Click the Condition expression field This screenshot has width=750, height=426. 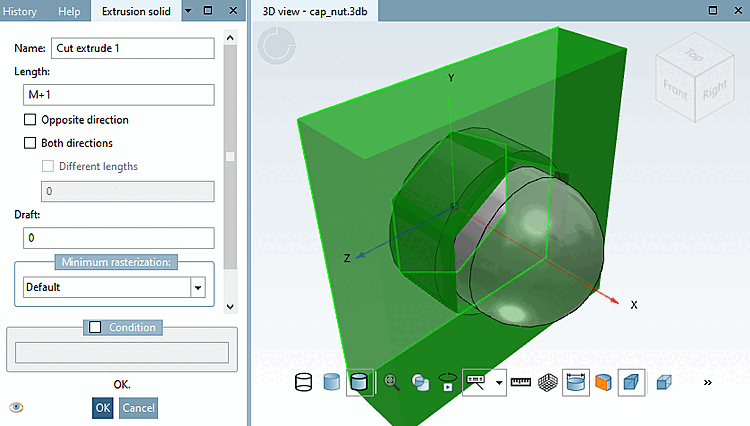point(122,353)
